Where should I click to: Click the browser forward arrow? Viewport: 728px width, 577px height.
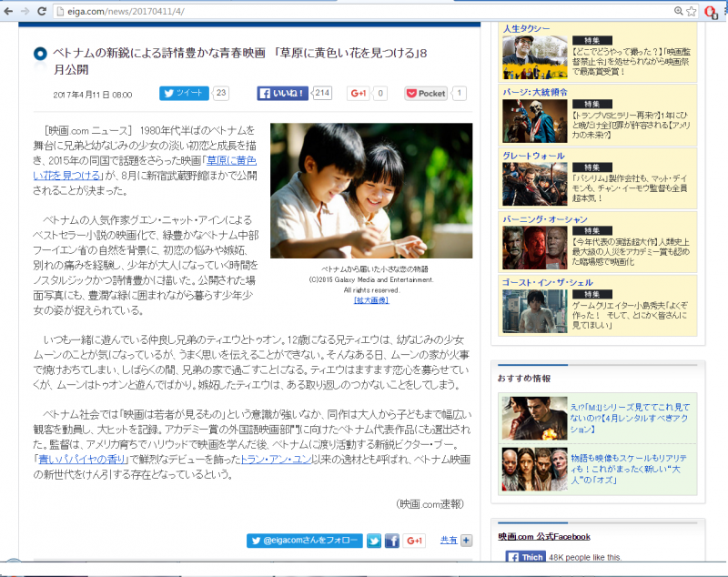[27, 10]
